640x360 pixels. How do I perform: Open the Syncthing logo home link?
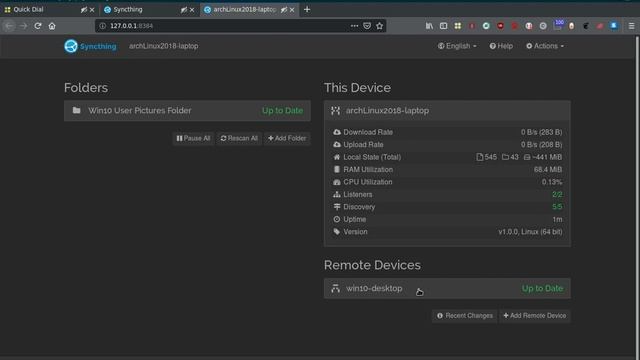pyautogui.click(x=90, y=46)
